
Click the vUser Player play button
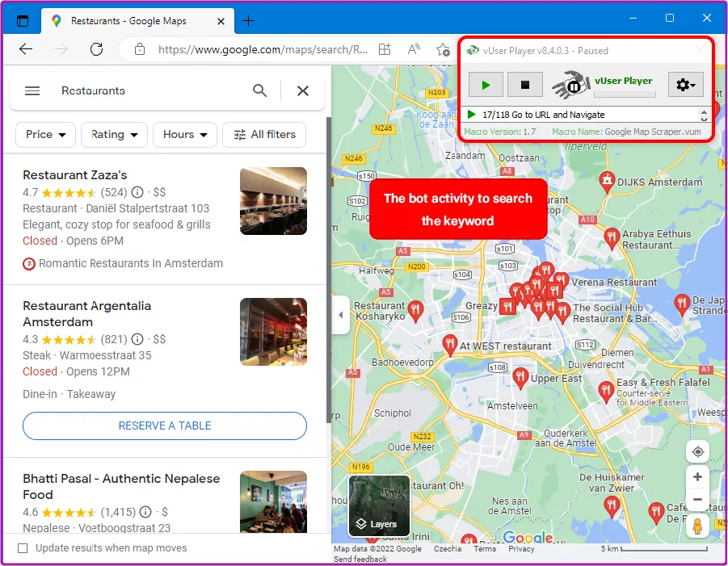coord(485,85)
